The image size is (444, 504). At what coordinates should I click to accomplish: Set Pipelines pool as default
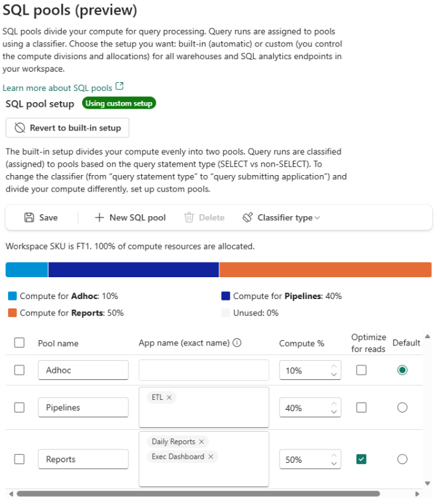pos(402,408)
